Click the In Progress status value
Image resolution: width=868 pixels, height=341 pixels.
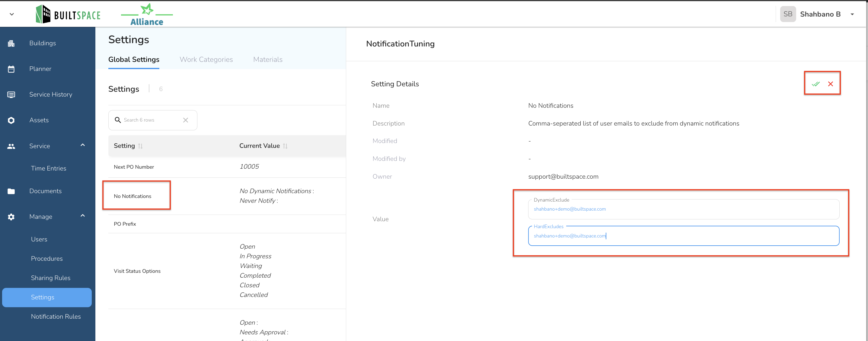coord(255,256)
